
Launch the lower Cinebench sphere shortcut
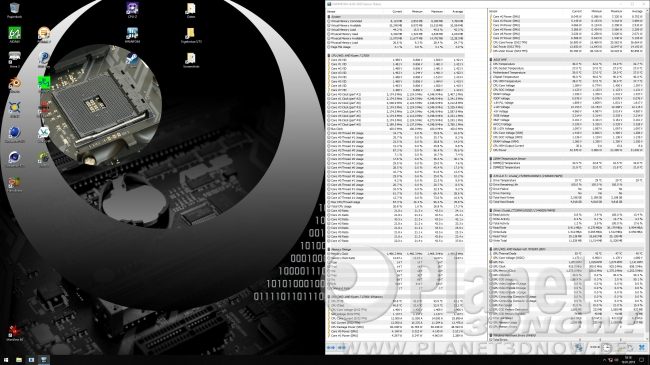tap(15, 159)
